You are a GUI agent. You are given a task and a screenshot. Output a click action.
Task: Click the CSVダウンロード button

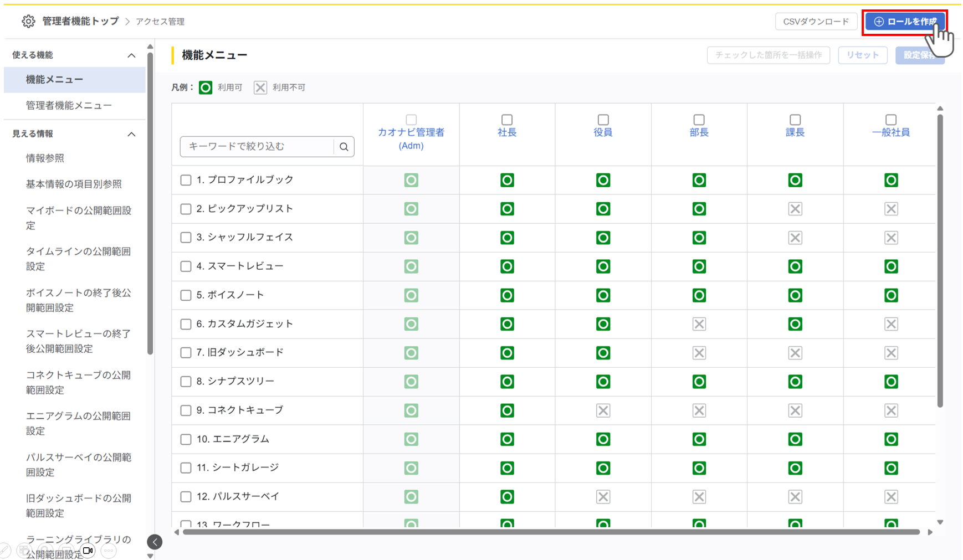(816, 22)
